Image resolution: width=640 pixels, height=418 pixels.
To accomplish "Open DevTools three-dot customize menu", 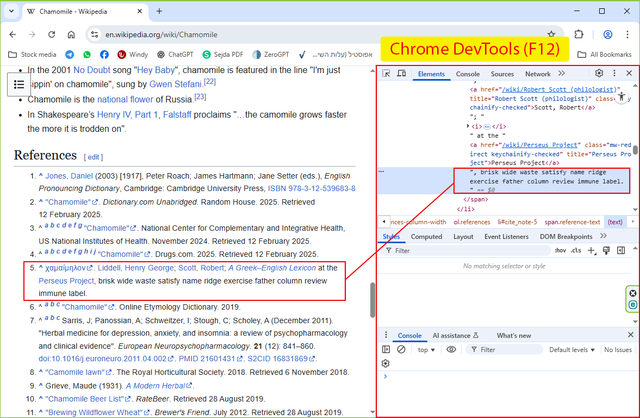I will tap(614, 73).
